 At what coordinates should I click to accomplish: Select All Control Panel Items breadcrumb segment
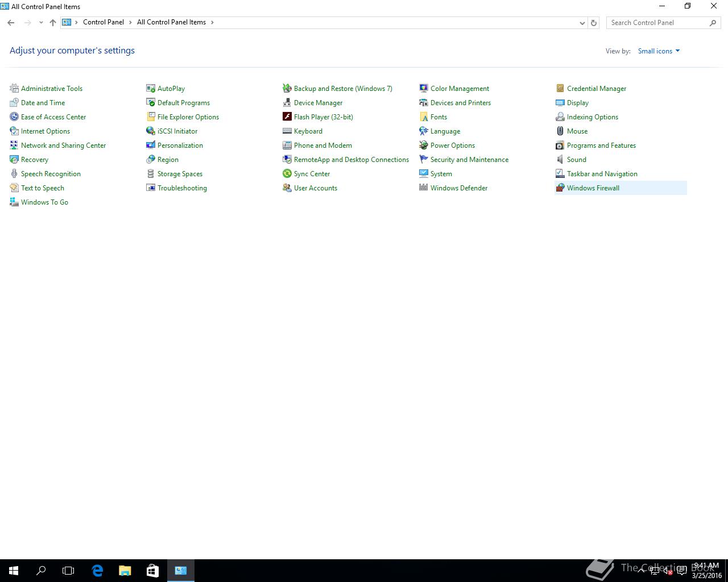[171, 22]
